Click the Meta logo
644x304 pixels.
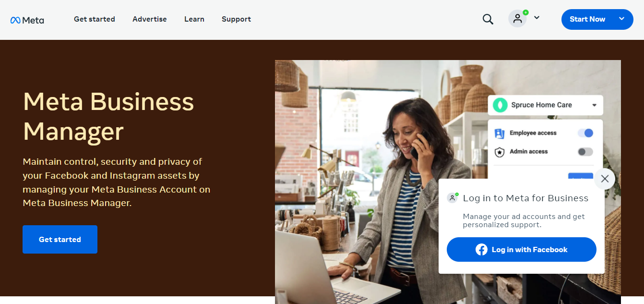(x=27, y=20)
